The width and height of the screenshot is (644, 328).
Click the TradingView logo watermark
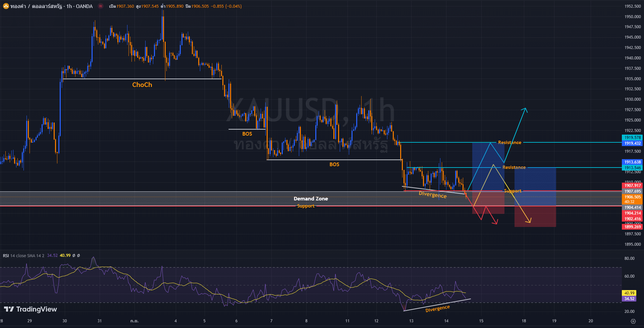point(31,309)
